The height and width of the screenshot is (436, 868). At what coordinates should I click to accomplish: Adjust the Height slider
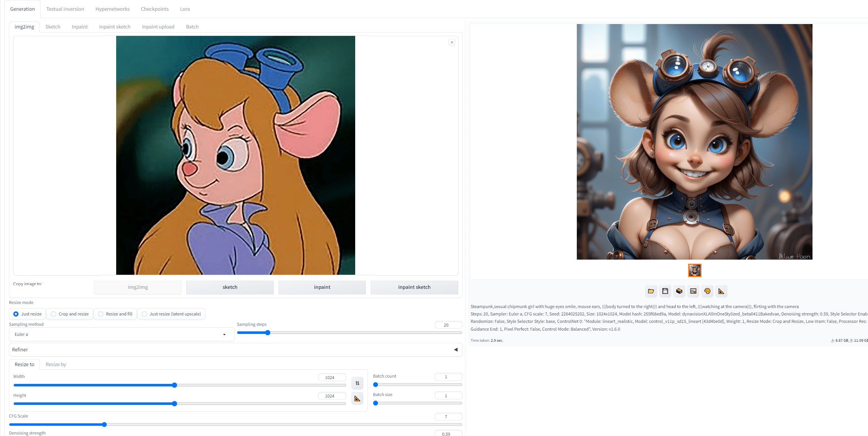click(179, 404)
